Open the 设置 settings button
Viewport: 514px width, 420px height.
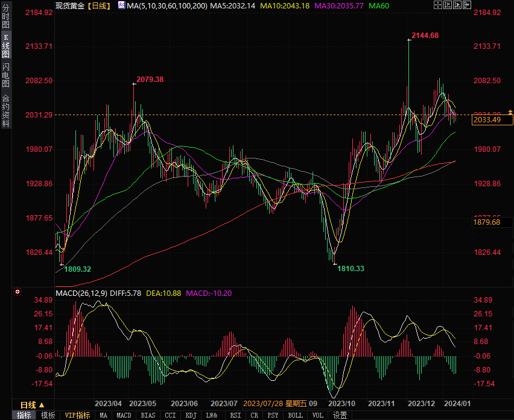340,415
